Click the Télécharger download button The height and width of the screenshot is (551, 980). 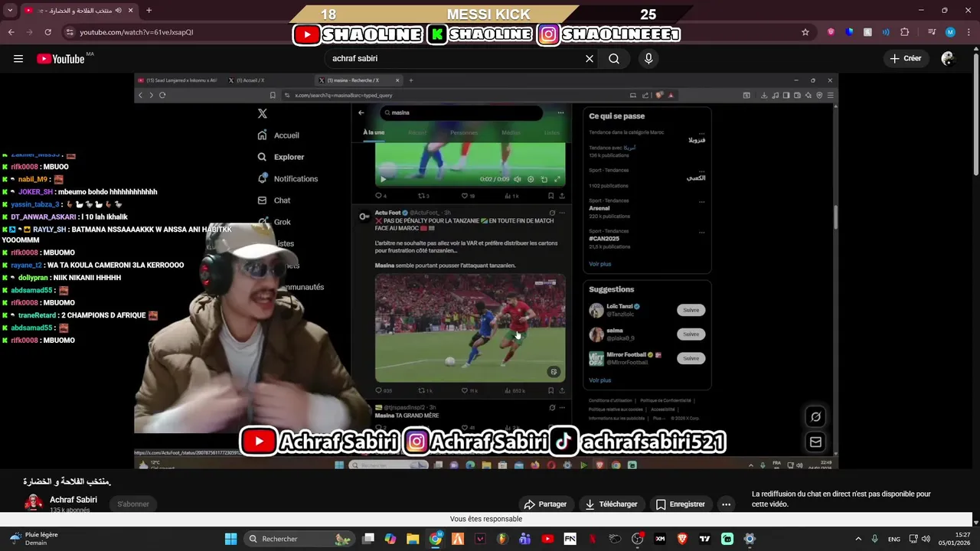[x=611, y=504]
